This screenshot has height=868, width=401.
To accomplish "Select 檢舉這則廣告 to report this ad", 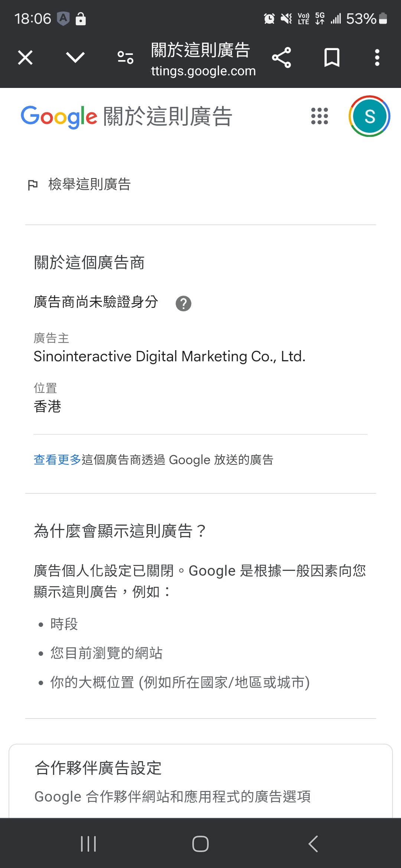I will coord(89,184).
